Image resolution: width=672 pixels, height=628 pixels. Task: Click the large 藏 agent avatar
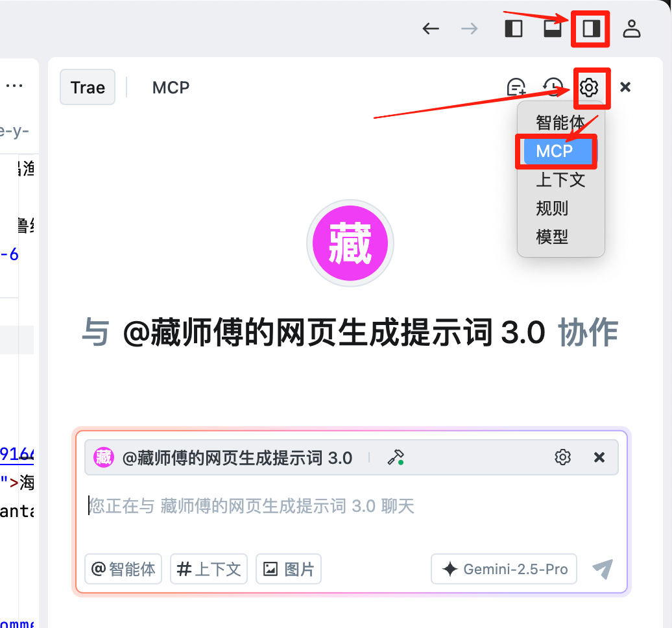click(x=350, y=243)
